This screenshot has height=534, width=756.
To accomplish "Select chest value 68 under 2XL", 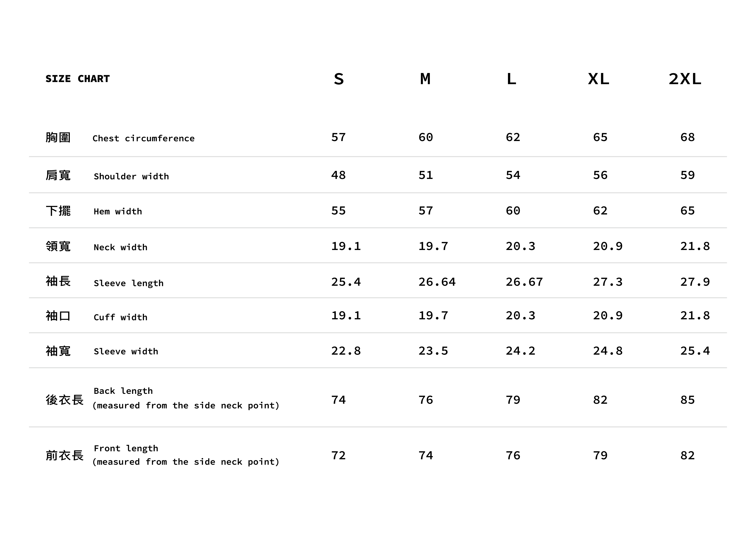I will point(687,137).
